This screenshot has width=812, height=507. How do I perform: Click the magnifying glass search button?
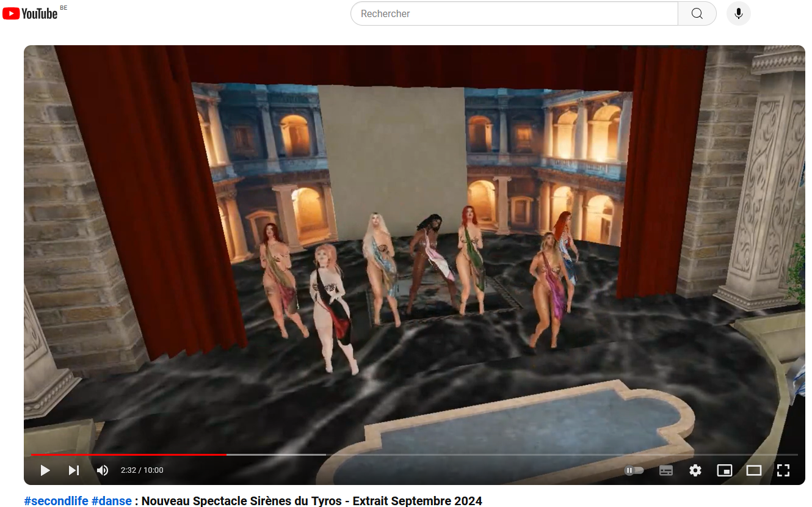click(x=697, y=13)
